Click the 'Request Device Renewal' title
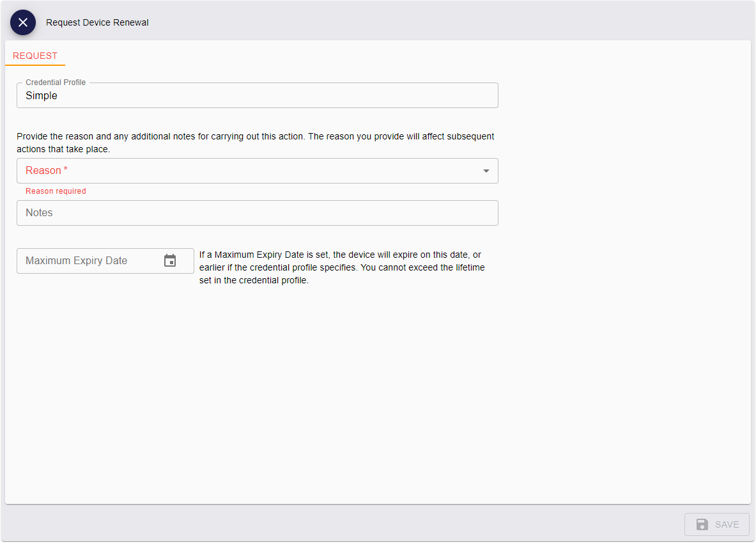Viewport: 756px width, 543px height. coord(97,22)
